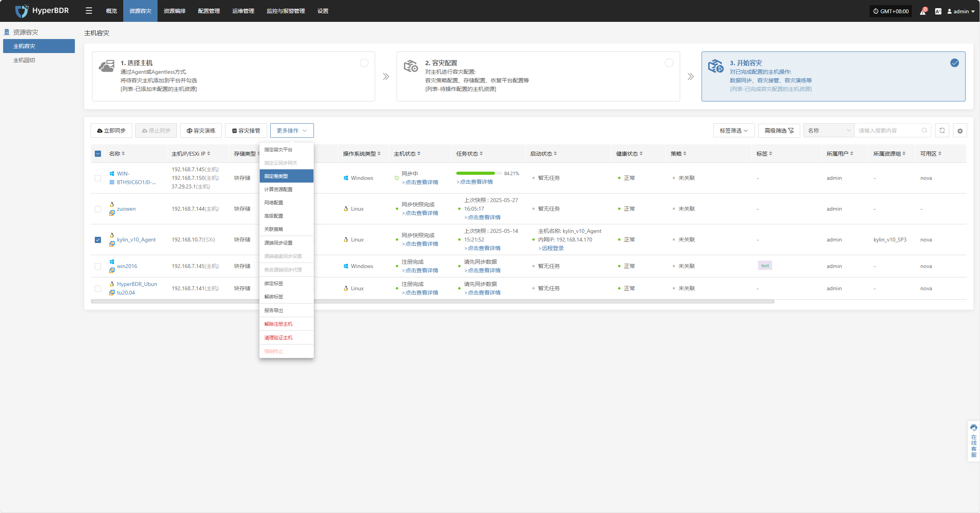980x513 pixels.
Task: Click the refresh table icon
Action: [942, 130]
